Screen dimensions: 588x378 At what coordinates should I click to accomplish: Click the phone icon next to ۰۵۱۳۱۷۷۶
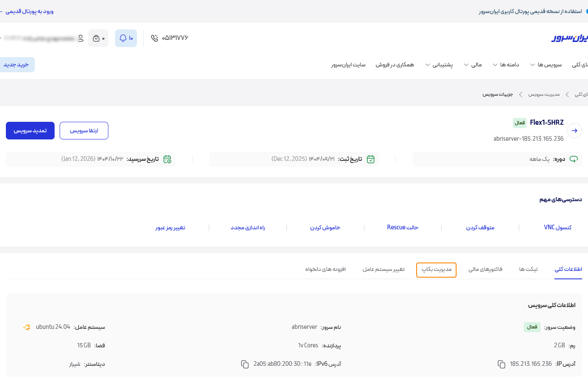click(x=154, y=38)
